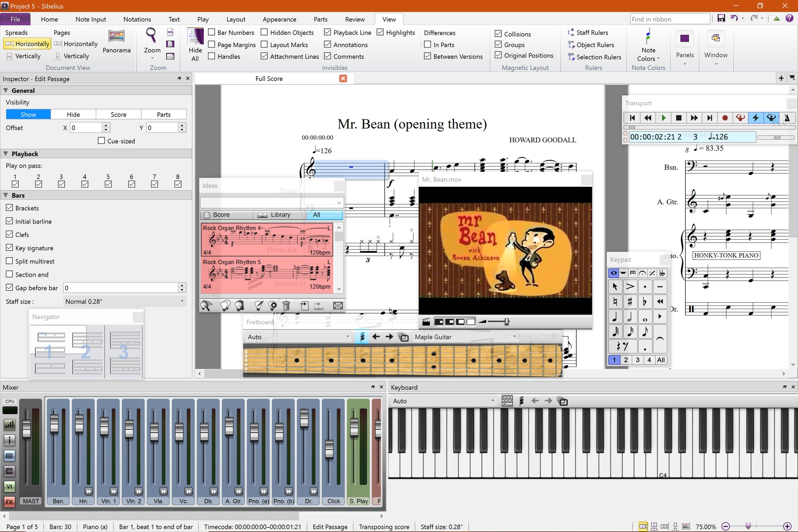Click the Find in ribbon search field
798x532 pixels.
670,19
